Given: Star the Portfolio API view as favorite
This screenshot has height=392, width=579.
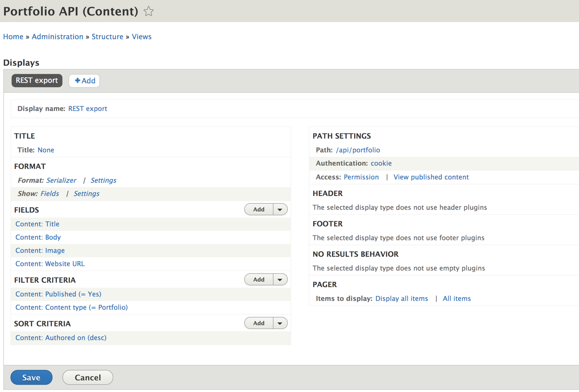Looking at the screenshot, I should (x=148, y=11).
